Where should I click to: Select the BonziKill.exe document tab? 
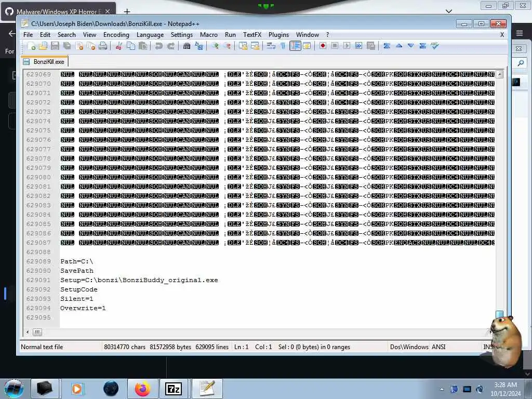[45, 62]
